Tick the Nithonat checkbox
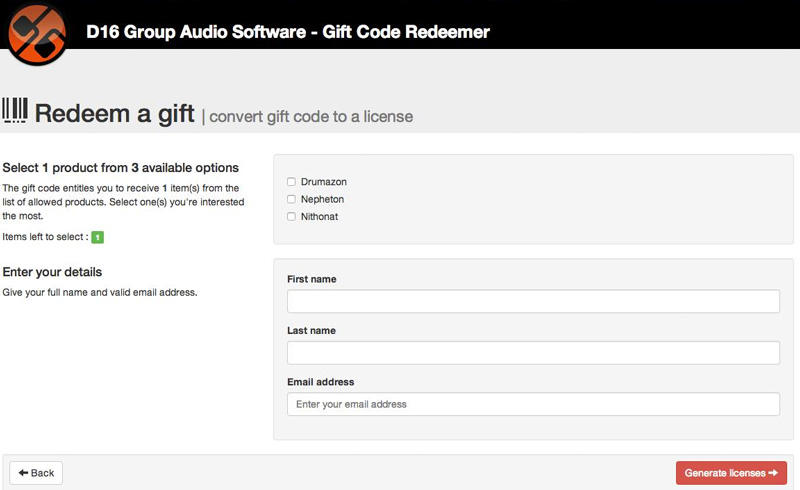 291,216
